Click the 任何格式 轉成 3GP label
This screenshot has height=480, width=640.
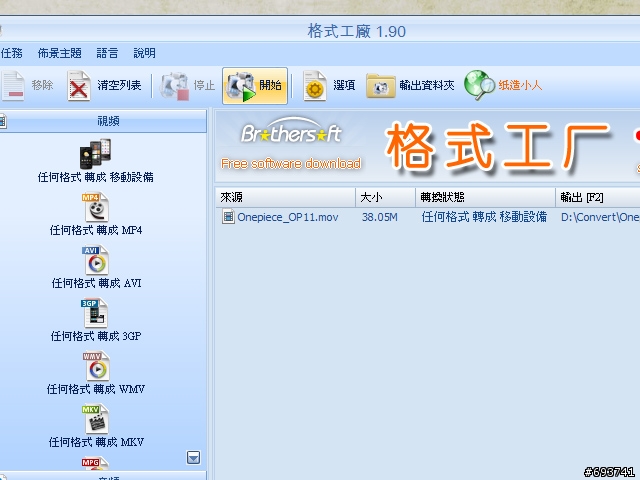click(96, 336)
